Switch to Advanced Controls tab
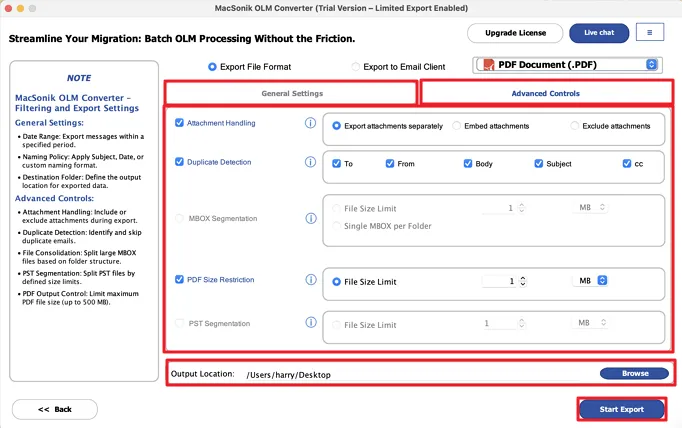This screenshot has width=682, height=428. [546, 93]
